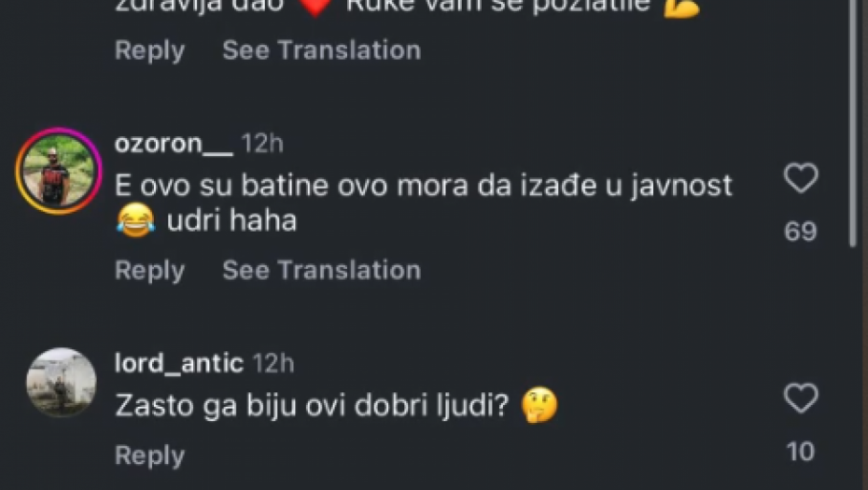
Task: Open lord_antic's profile avatar
Action: [61, 382]
